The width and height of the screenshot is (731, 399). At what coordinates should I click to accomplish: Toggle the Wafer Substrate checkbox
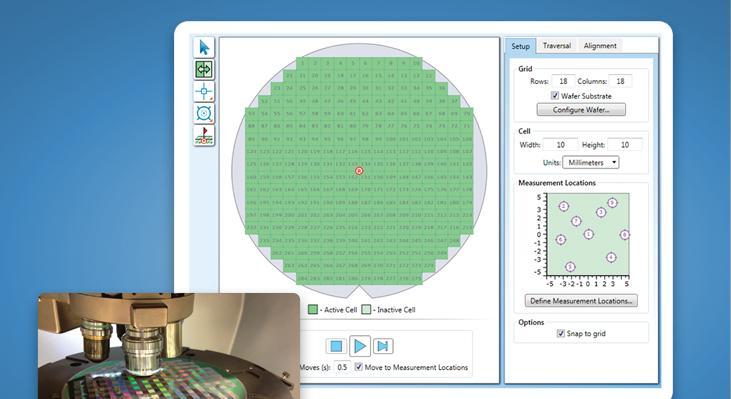[555, 96]
